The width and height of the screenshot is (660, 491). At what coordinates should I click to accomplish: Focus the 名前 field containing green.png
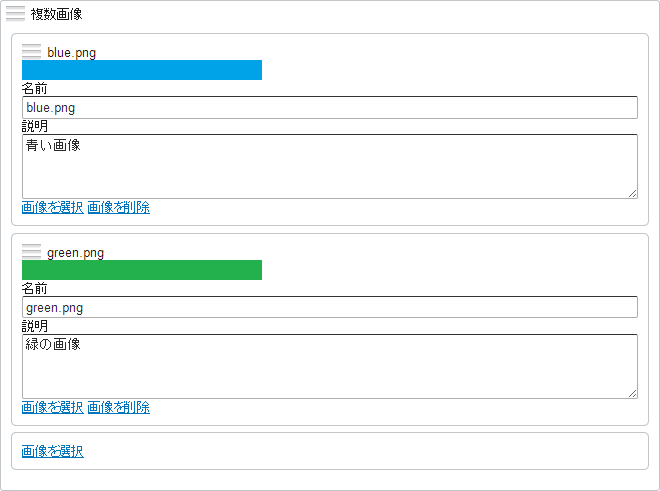[330, 307]
